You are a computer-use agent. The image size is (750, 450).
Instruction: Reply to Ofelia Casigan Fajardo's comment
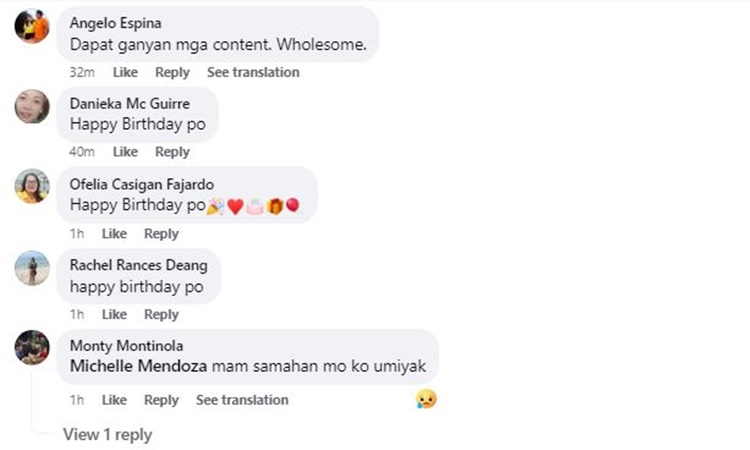pyautogui.click(x=161, y=233)
